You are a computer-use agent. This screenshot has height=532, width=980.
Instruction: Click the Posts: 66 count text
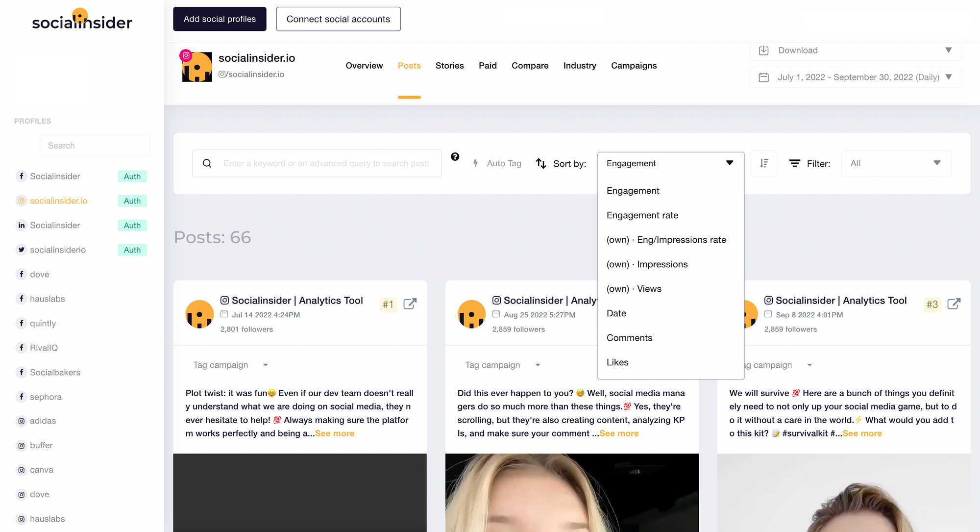click(212, 237)
